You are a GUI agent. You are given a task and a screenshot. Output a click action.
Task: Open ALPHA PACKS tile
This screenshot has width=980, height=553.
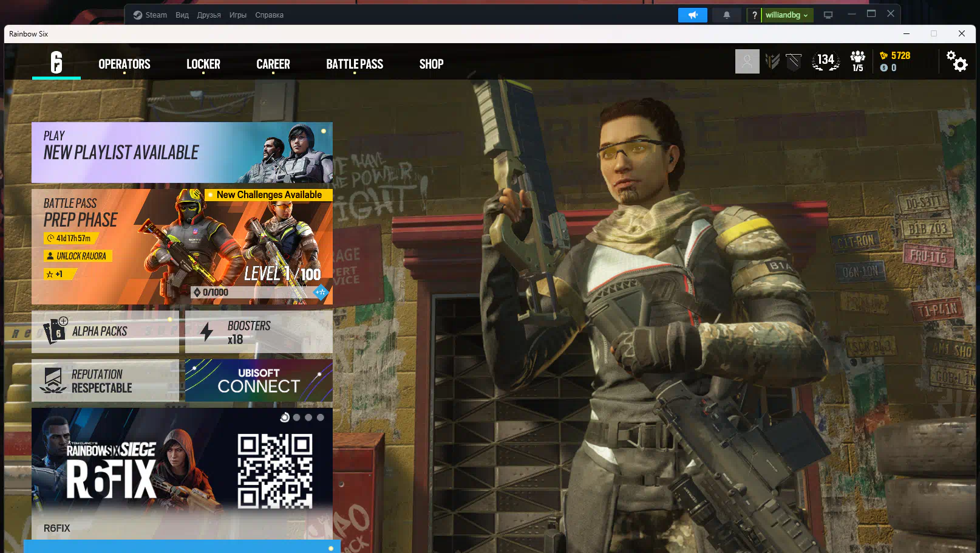coord(105,332)
